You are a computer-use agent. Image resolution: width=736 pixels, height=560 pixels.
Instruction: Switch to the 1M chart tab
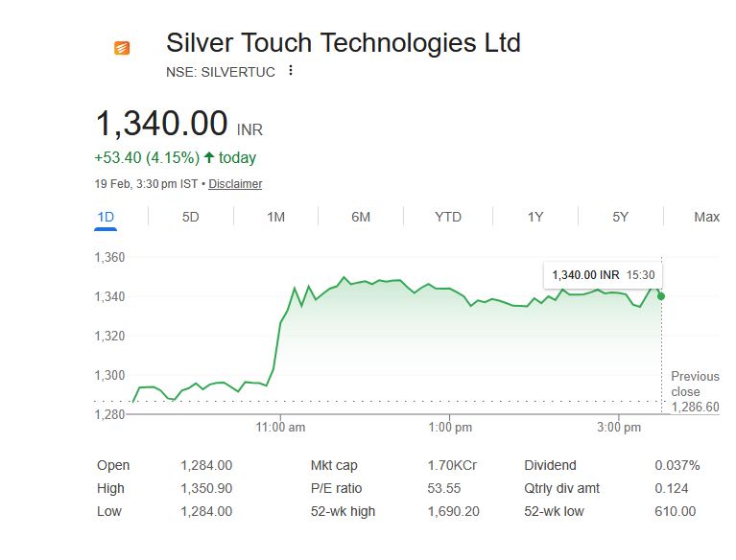pyautogui.click(x=275, y=217)
